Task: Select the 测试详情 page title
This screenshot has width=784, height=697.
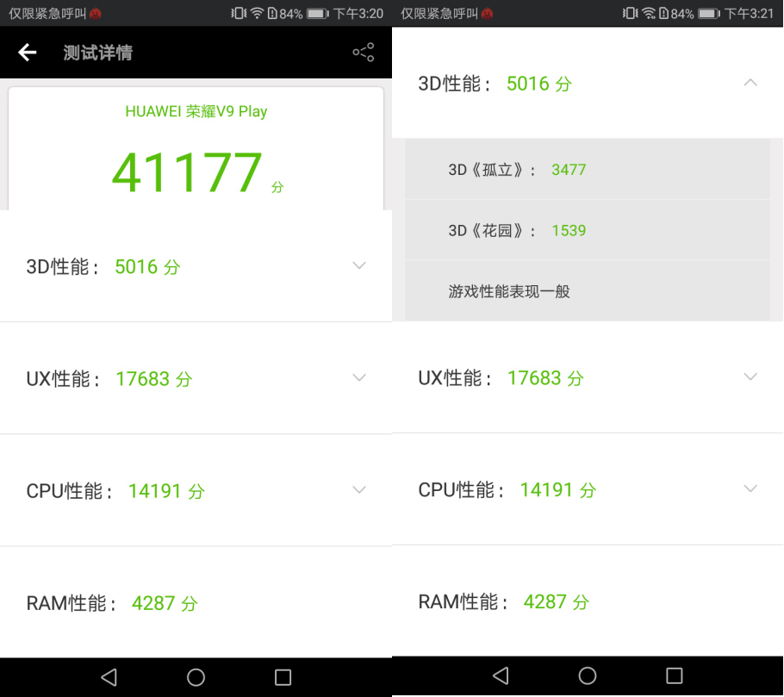Action: coord(97,53)
